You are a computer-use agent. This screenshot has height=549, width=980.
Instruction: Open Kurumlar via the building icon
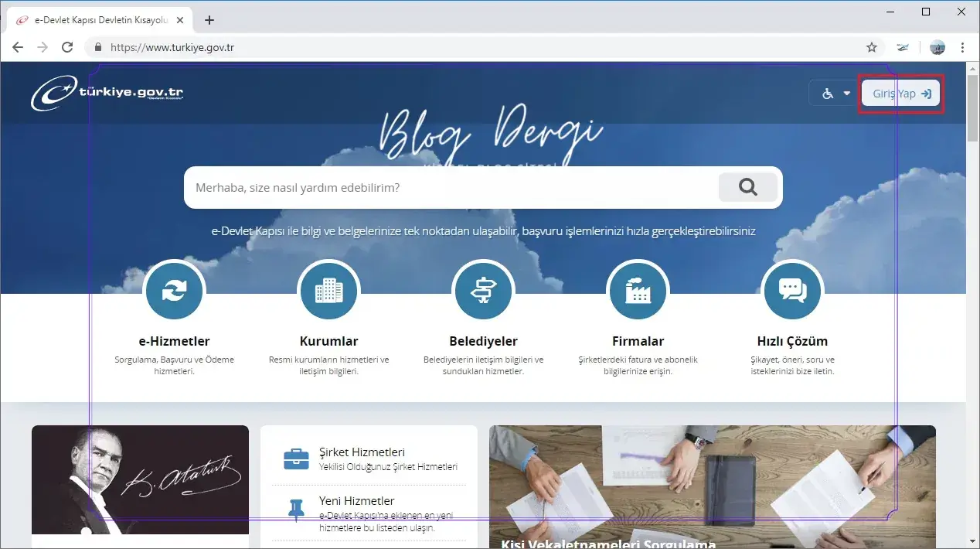(328, 290)
